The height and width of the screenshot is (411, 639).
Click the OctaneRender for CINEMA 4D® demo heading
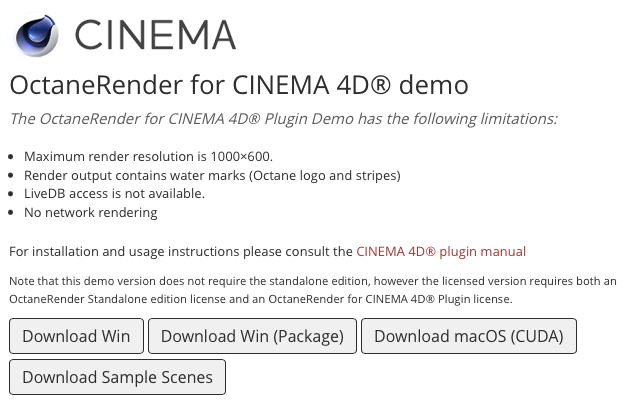point(238,85)
